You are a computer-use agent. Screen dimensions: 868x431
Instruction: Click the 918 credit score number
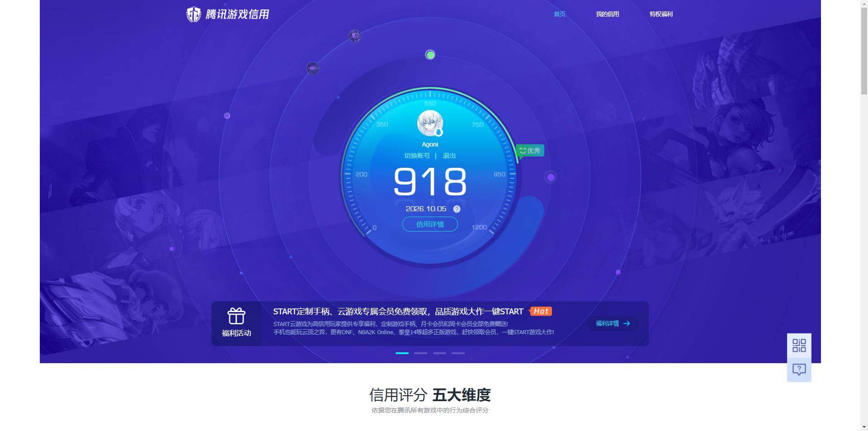click(x=430, y=182)
